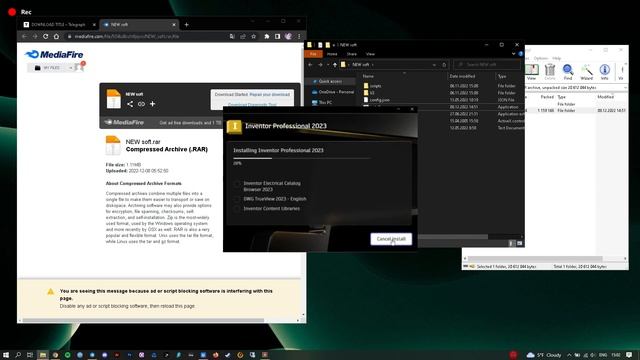640x360 pixels.
Task: Click the File Explorer horizontal scrollbar
Action: coord(452,236)
